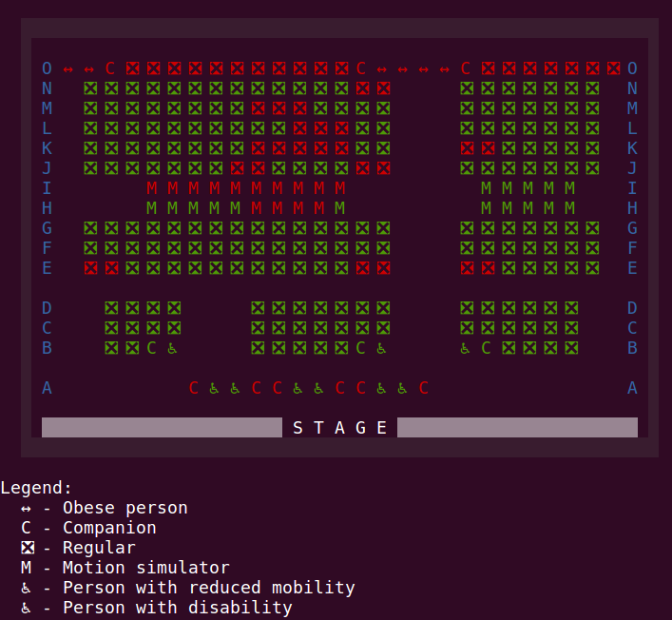
Task: Click the first red seat in row K's left block
Action: pyautogui.click(x=258, y=148)
